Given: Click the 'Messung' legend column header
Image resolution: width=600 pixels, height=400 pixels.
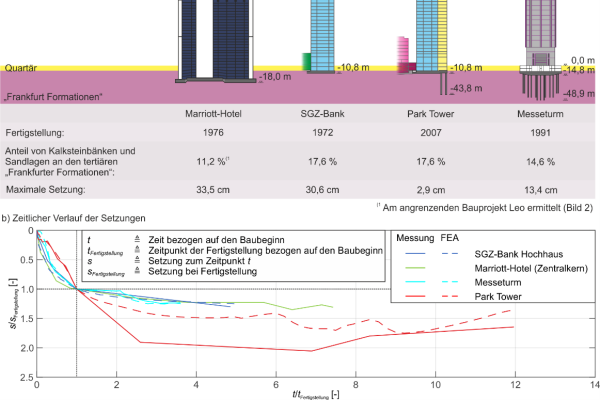Looking at the screenshot, I should click(415, 238).
